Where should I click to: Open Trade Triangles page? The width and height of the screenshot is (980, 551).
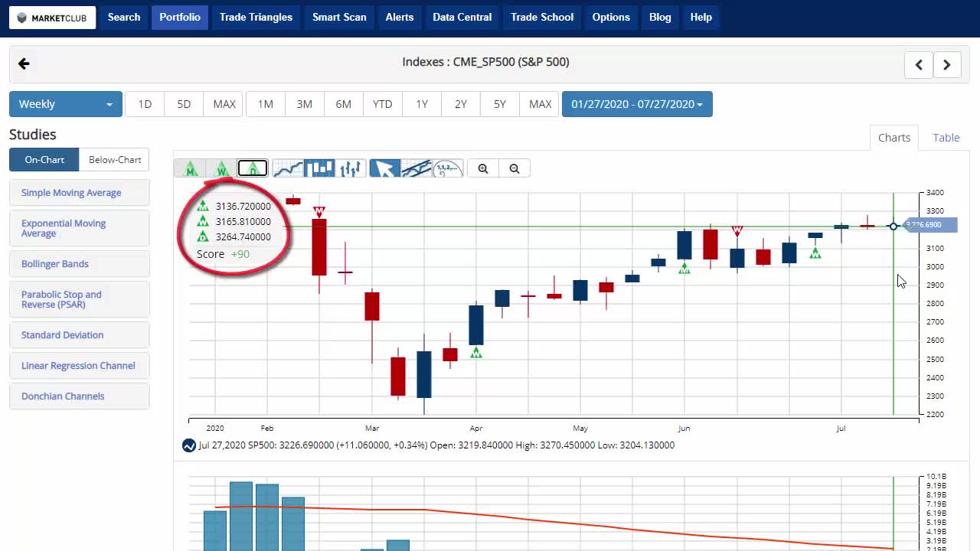coord(256,17)
